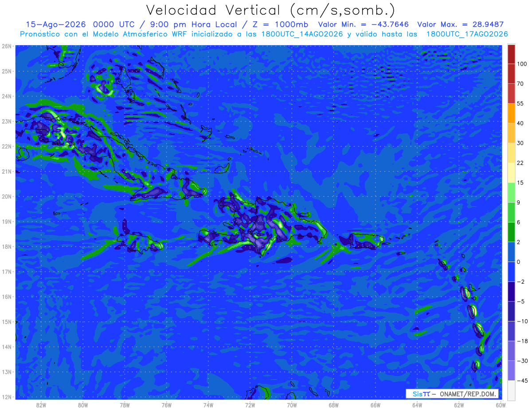Click the color scale label "-45"
The width and height of the screenshot is (532, 411).
522,381
